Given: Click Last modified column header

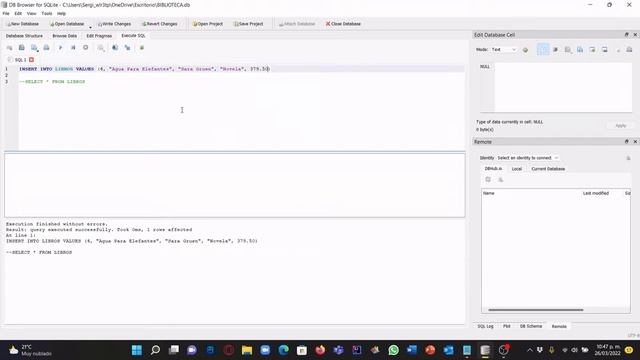Looking at the screenshot, I should point(596,193).
